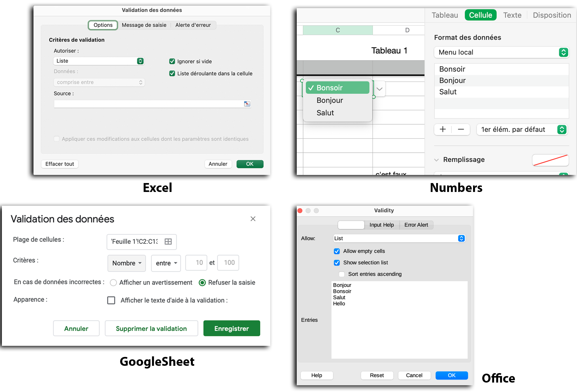Select the blank Criteria tab in Validity window
Image resolution: width=577 pixels, height=392 pixels.
point(351,225)
